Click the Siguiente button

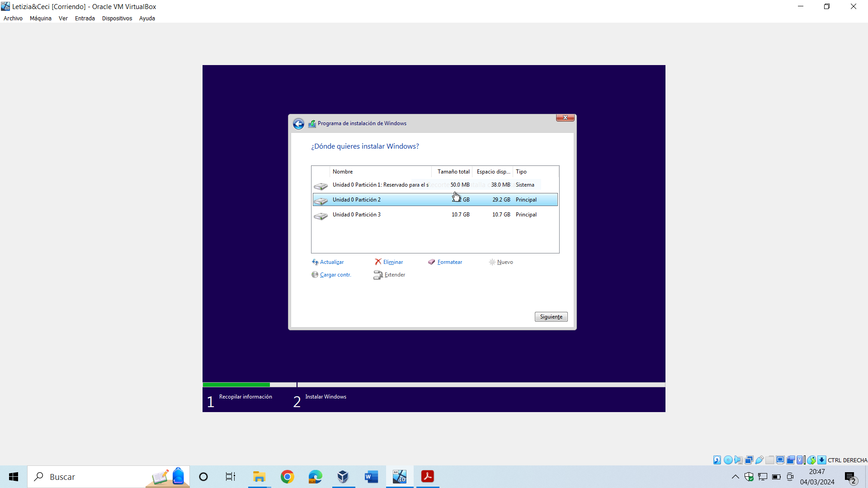551,317
